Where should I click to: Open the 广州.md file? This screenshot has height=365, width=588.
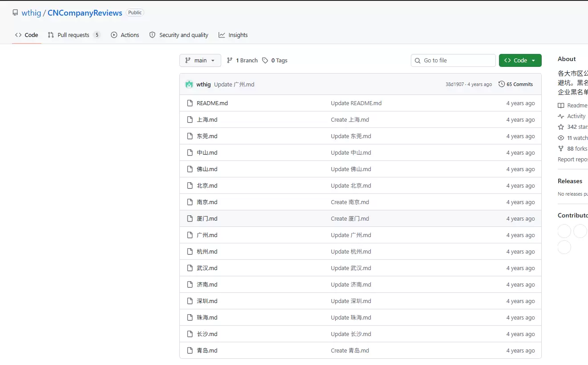[207, 235]
